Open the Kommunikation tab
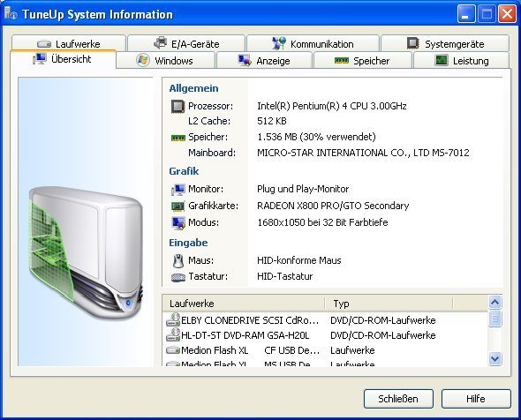Viewport: 521px width, 420px height. [313, 43]
